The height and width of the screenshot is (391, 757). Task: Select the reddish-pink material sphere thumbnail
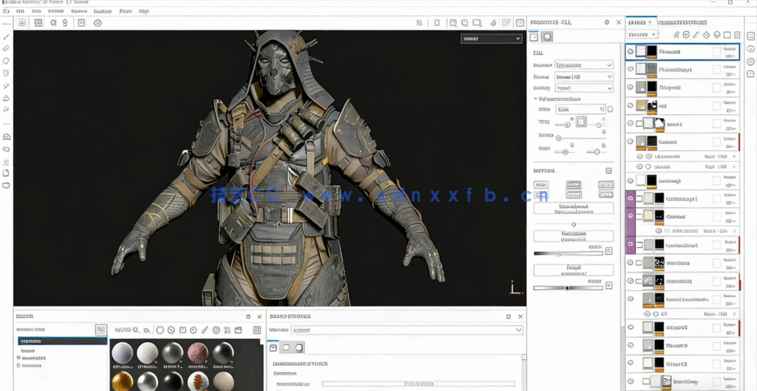(x=197, y=353)
